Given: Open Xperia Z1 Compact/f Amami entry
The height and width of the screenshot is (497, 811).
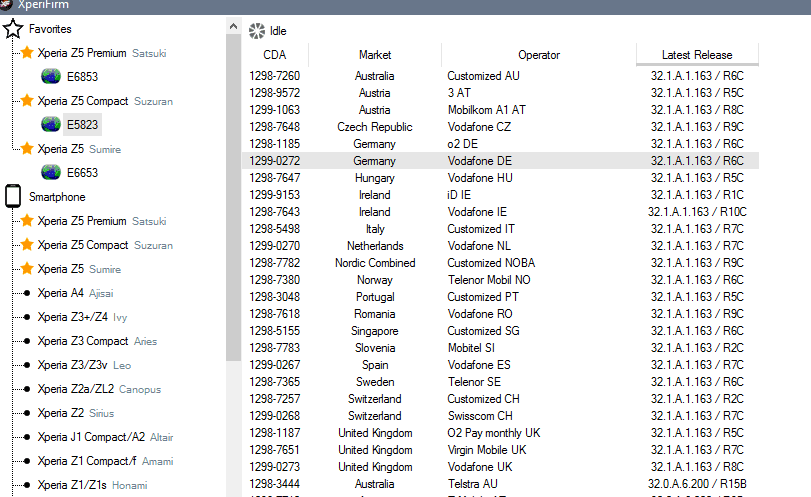Looking at the screenshot, I should point(106,461).
